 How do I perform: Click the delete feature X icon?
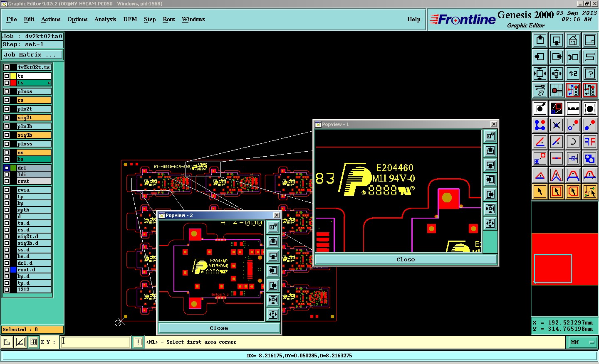coord(557,125)
